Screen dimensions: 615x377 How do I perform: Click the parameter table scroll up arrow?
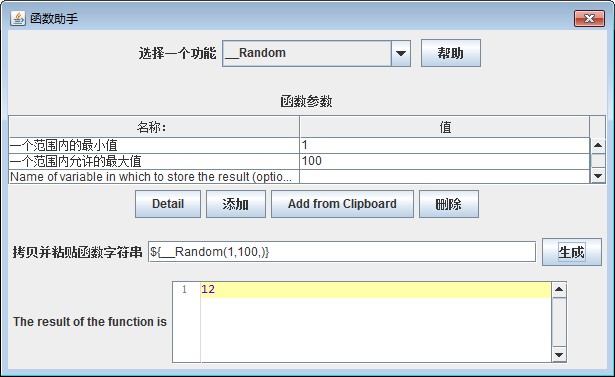(598, 146)
